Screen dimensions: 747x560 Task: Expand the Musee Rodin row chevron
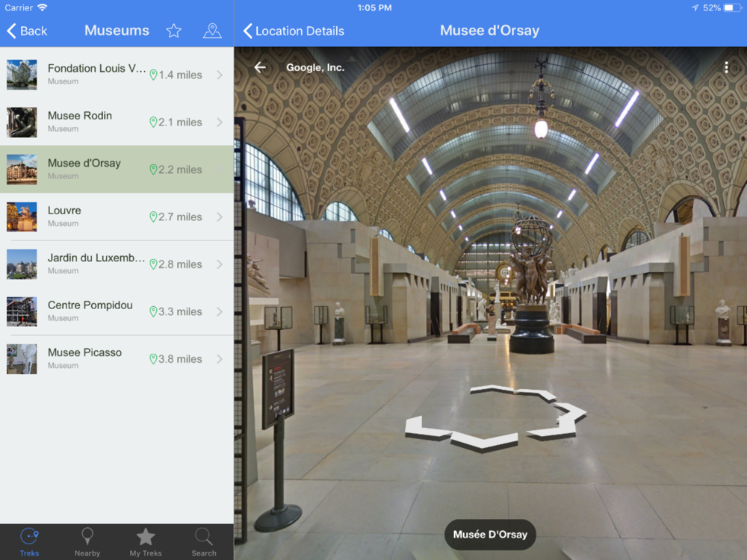pos(220,122)
